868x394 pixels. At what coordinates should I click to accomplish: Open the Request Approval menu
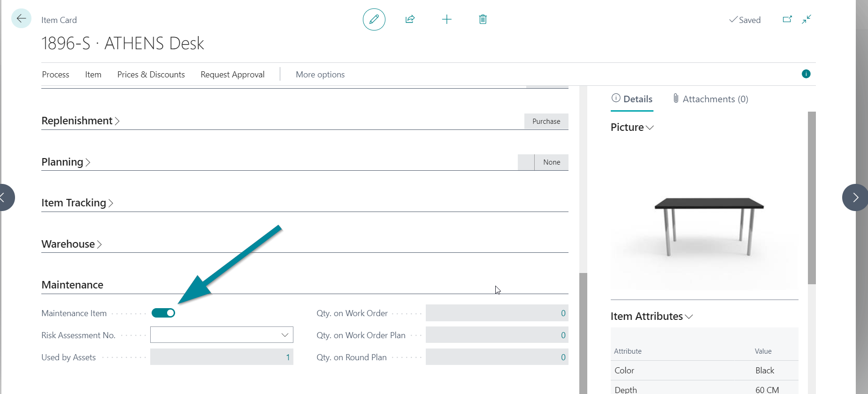tap(232, 75)
